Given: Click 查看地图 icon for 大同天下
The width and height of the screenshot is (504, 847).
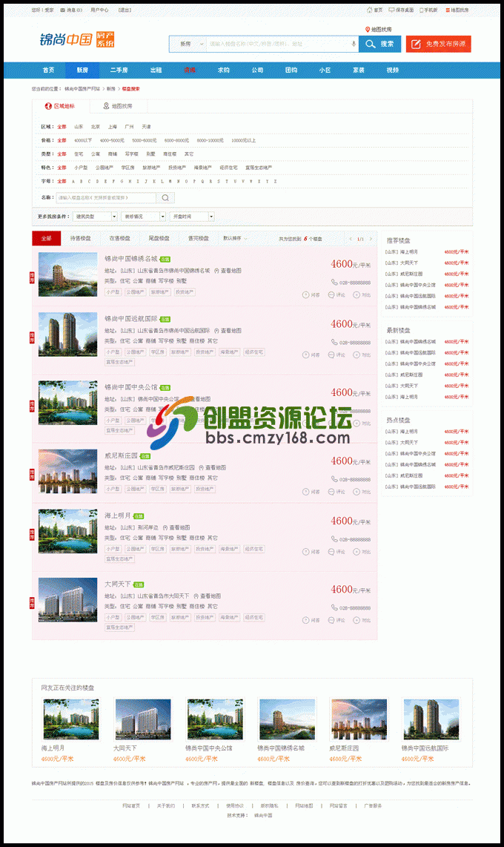Looking at the screenshot, I should [x=196, y=596].
